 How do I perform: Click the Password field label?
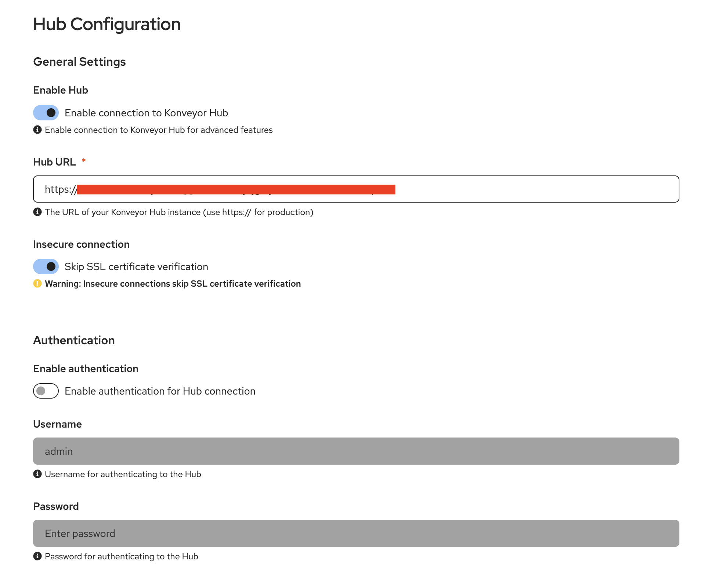56,506
